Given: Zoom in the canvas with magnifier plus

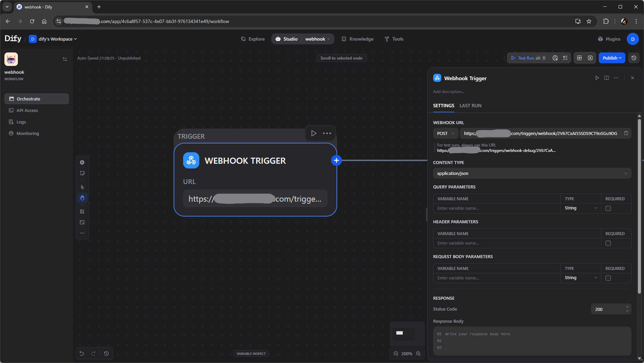Looking at the screenshot, I should (418, 354).
